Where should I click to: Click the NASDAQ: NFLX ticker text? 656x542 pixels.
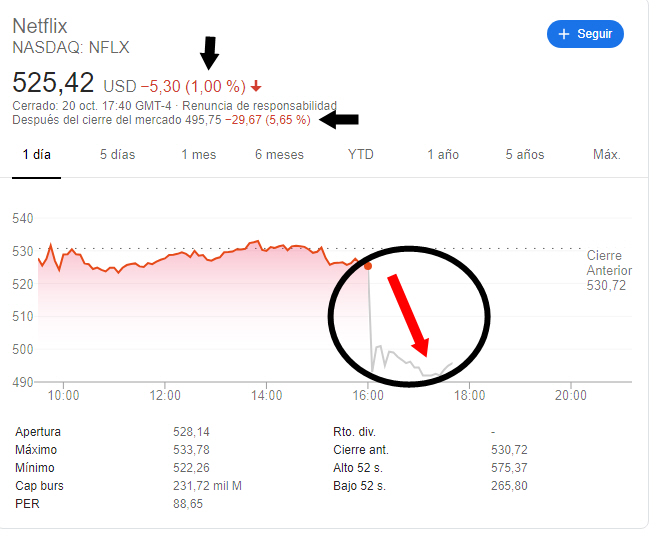[71, 47]
